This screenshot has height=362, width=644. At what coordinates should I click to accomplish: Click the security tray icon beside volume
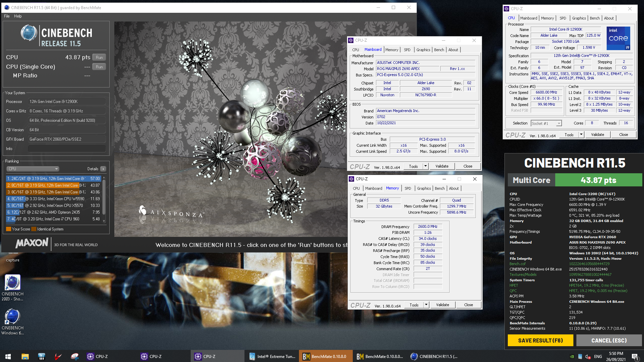click(x=580, y=356)
